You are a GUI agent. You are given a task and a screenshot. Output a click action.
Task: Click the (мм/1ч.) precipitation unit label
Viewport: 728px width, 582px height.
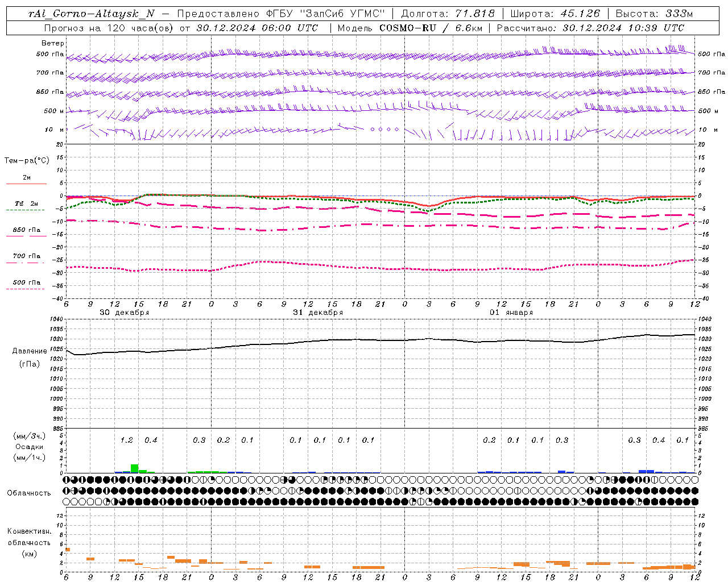click(x=29, y=457)
